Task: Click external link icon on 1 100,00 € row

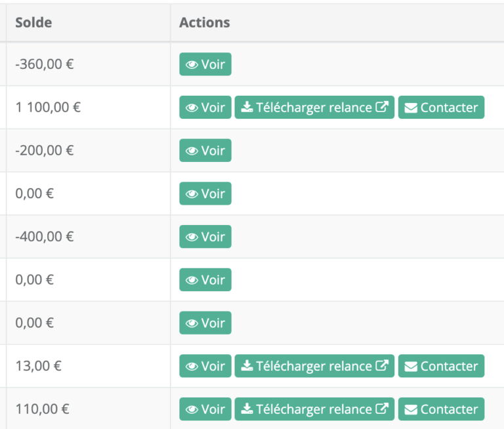Action: [x=382, y=107]
